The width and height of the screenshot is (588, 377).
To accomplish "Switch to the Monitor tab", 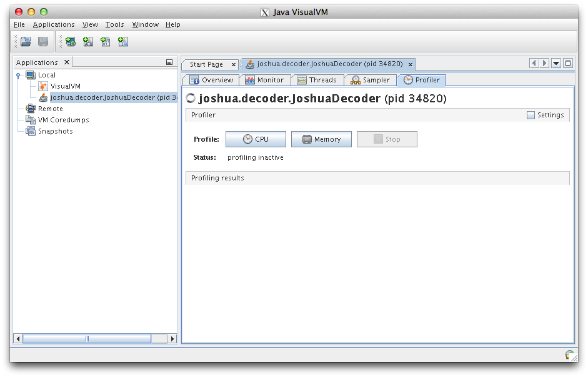I will [x=266, y=80].
